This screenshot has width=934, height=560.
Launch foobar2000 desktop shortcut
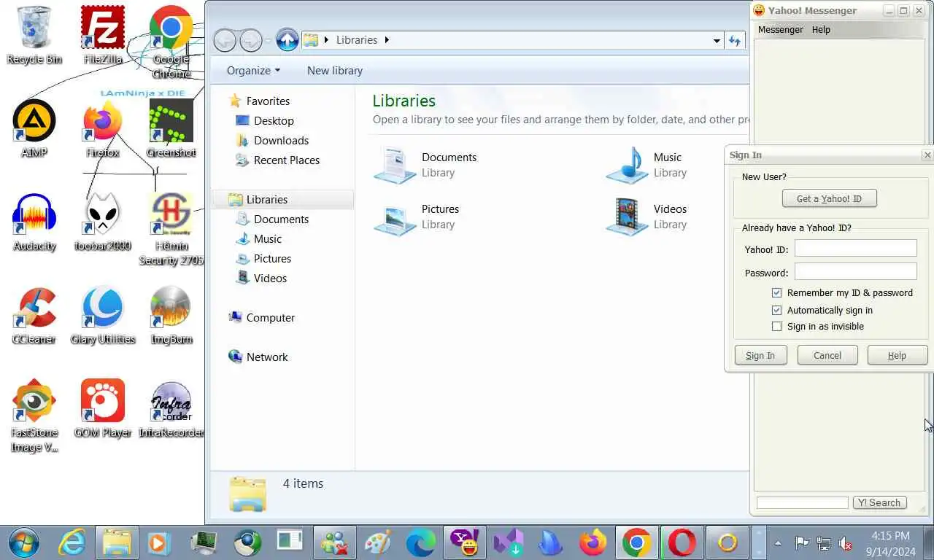coord(103,222)
